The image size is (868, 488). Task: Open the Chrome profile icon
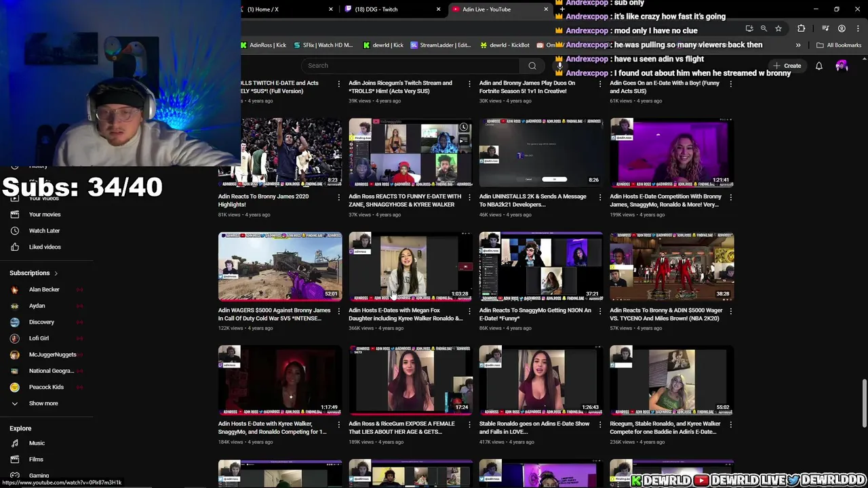[842, 28]
